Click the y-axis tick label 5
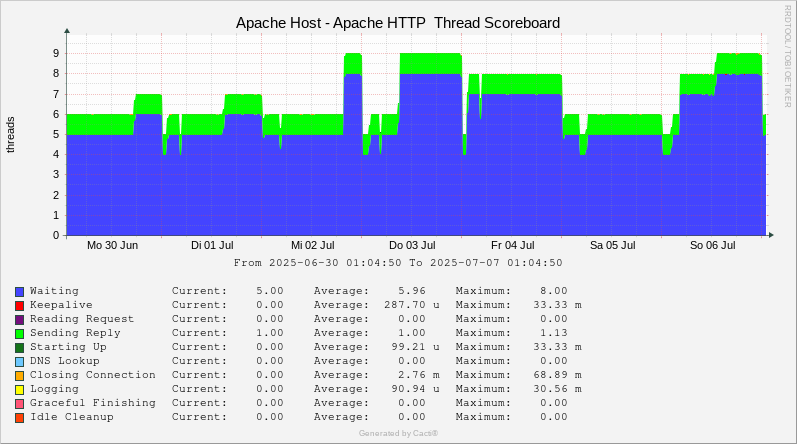Screen dimensions: 797x444 click(x=56, y=135)
